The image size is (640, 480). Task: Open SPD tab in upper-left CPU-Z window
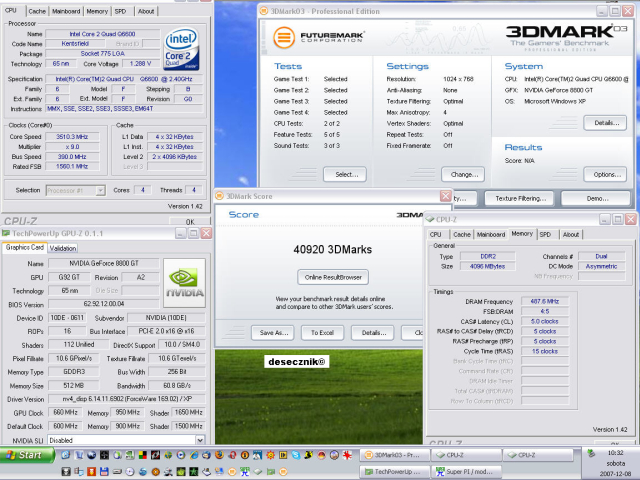click(x=120, y=11)
